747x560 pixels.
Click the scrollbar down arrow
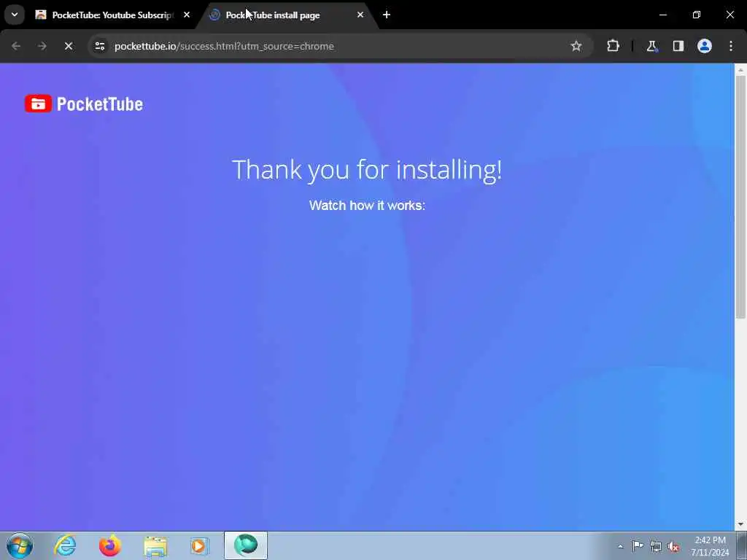[x=740, y=524]
